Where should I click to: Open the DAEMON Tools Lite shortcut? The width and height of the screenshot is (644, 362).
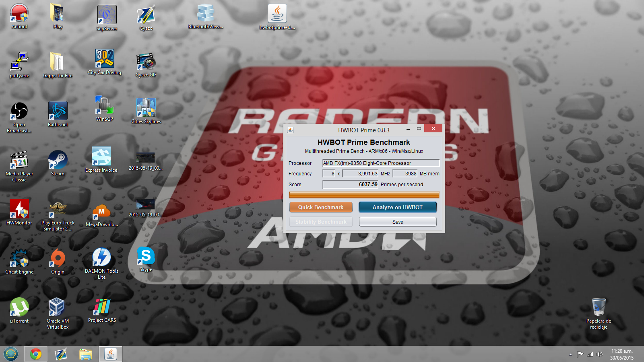101,263
